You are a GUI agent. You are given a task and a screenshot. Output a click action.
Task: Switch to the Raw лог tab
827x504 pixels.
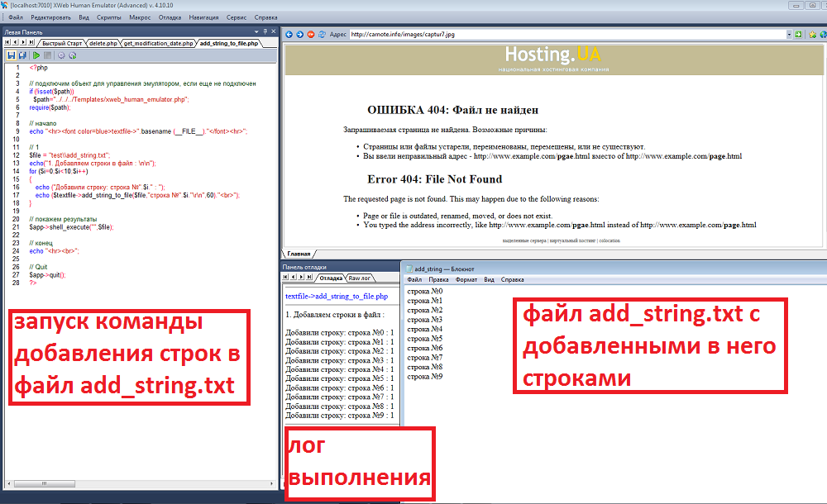359,278
